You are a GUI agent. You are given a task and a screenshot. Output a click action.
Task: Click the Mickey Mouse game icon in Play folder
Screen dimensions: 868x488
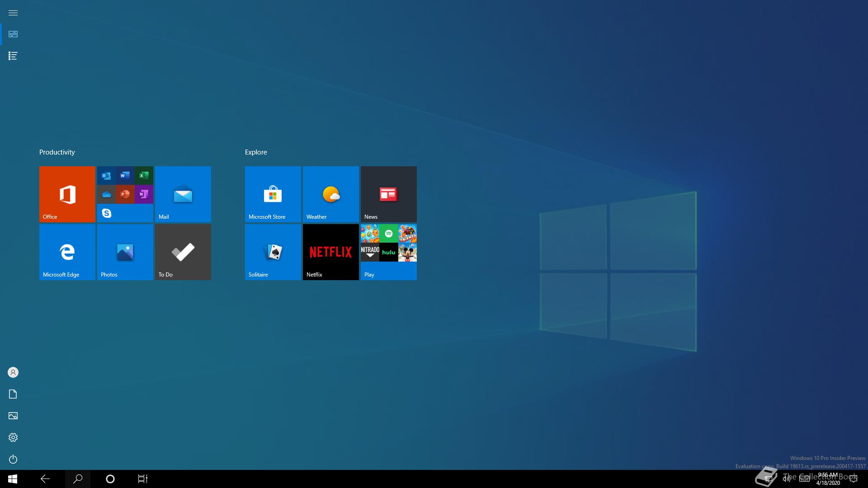click(x=407, y=252)
